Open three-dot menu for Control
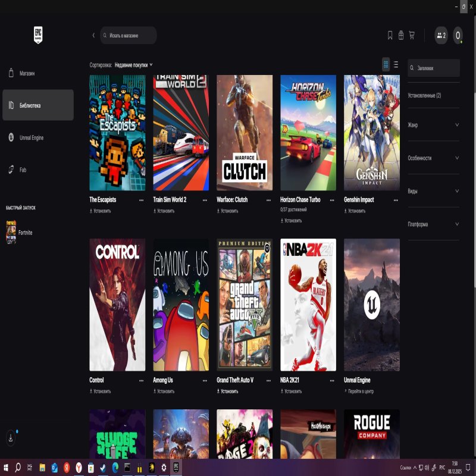This screenshot has height=476, width=476. [141, 380]
